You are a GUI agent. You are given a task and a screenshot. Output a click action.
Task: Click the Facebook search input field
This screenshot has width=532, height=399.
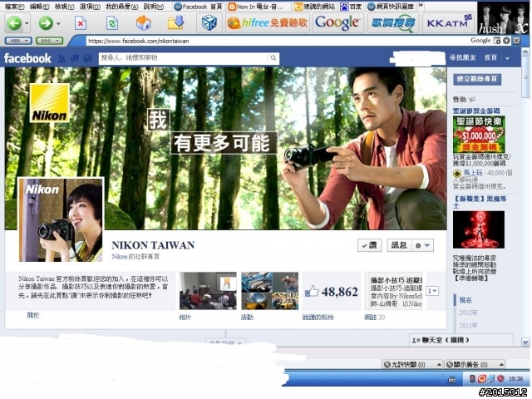(183, 58)
